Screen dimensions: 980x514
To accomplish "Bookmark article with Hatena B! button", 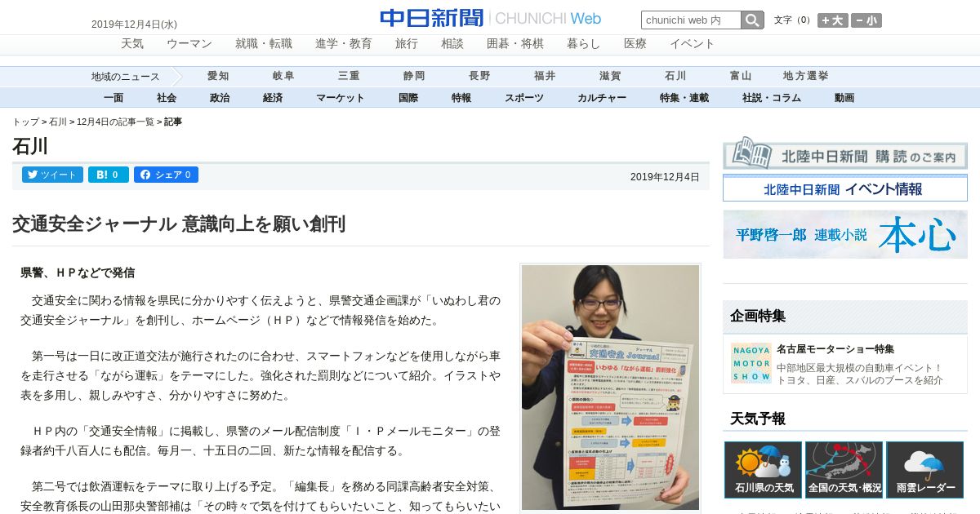I will (x=108, y=175).
